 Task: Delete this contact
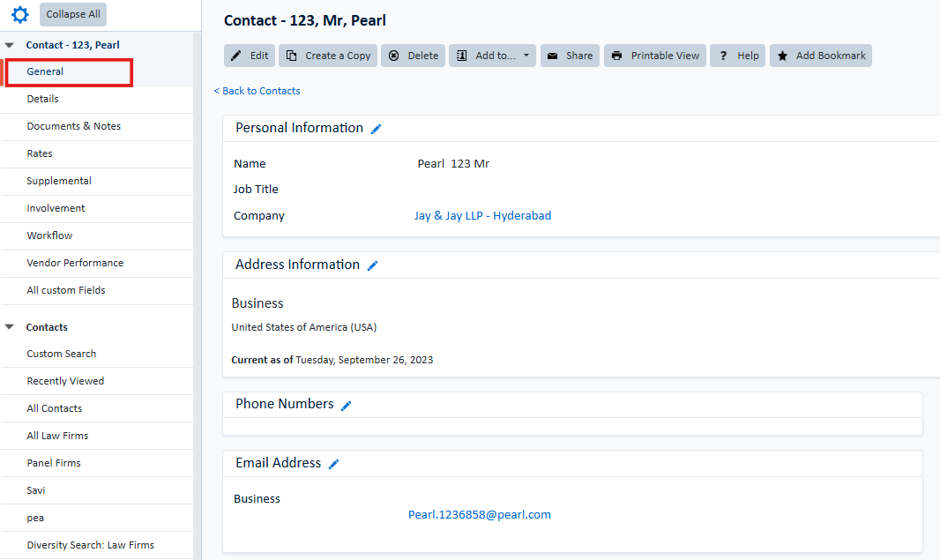[x=413, y=56]
